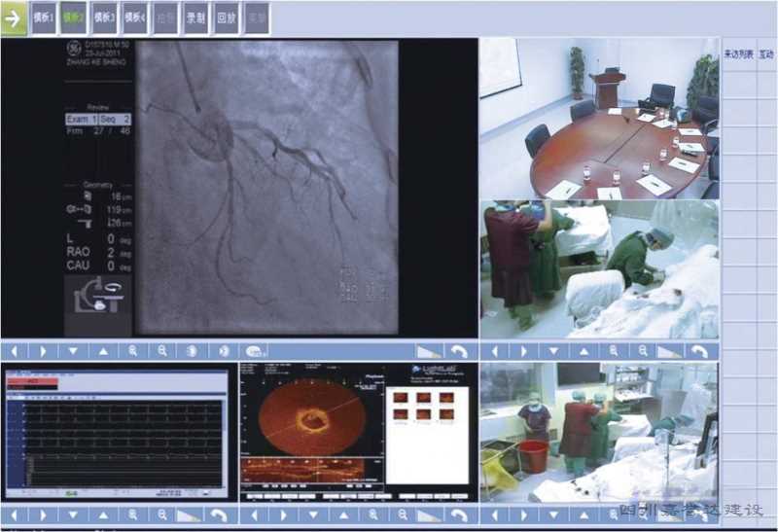Click the green arrow icon at top-left
778x532 pixels.
tap(14, 18)
